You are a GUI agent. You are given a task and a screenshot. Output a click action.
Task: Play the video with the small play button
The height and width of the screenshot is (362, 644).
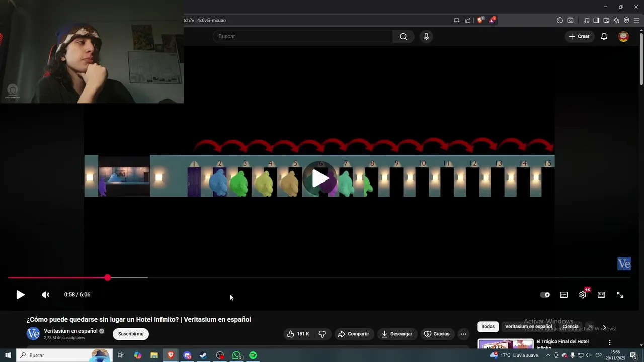point(20,295)
